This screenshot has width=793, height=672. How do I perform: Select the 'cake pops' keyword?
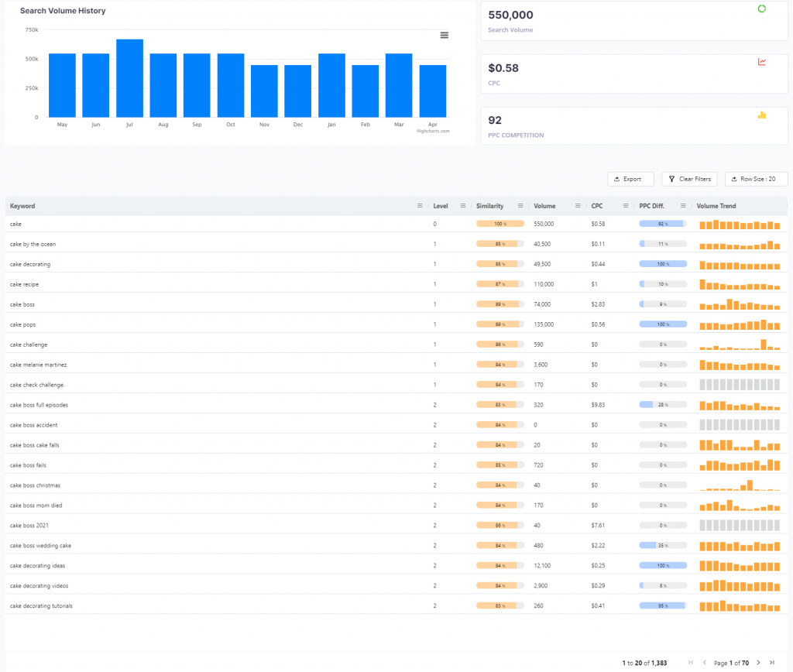tap(22, 324)
